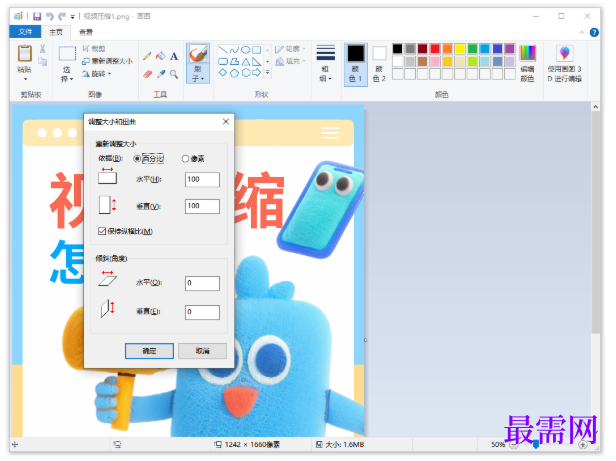The image size is (616, 461).
Task: Pick the Right arrow shape in gallery
Action: coord(257,73)
